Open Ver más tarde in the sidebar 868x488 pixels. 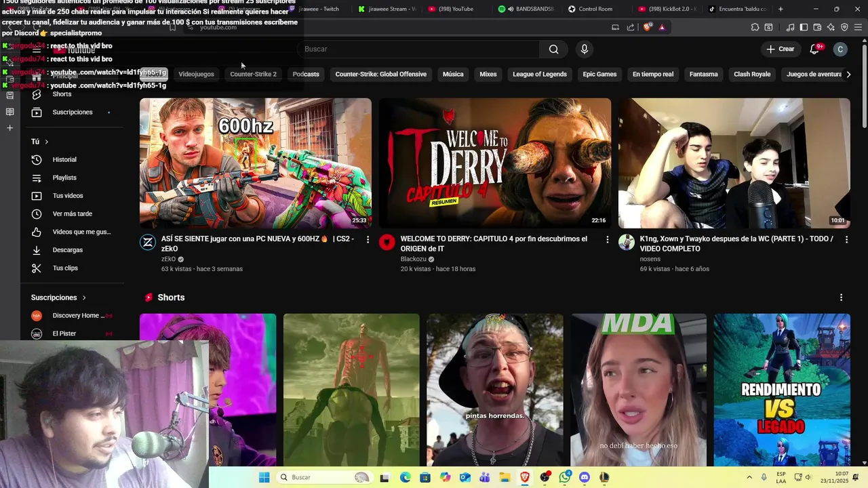(x=73, y=213)
